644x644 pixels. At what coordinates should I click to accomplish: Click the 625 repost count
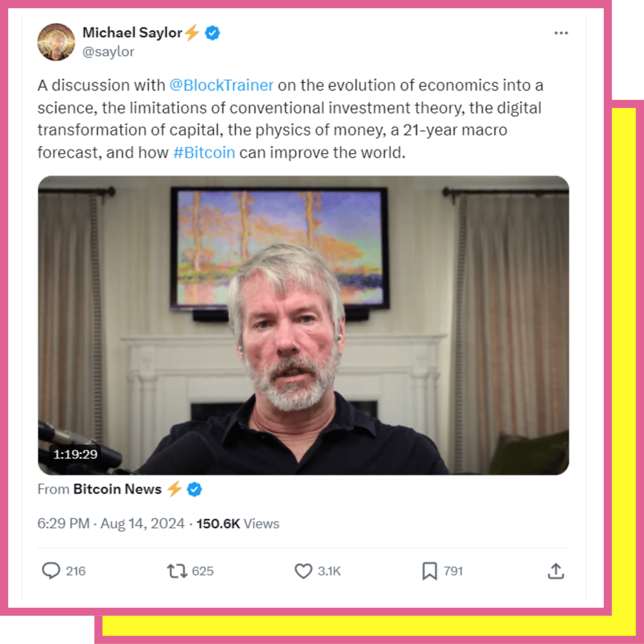[x=202, y=571]
